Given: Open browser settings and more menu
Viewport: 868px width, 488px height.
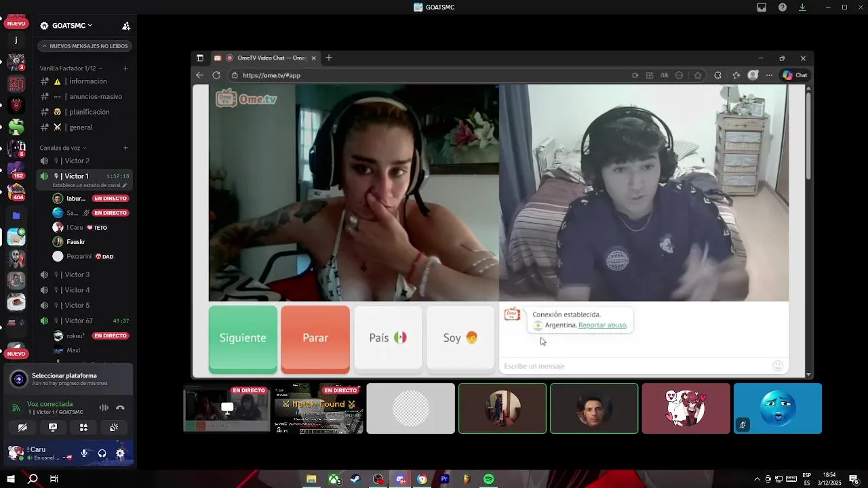Looking at the screenshot, I should coord(769,75).
